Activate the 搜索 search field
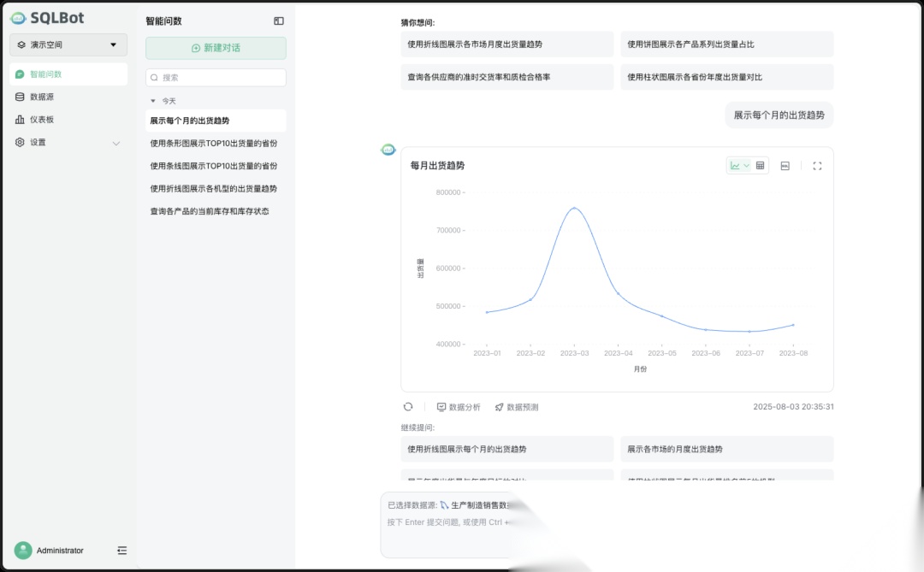This screenshot has width=924, height=572. tap(215, 77)
